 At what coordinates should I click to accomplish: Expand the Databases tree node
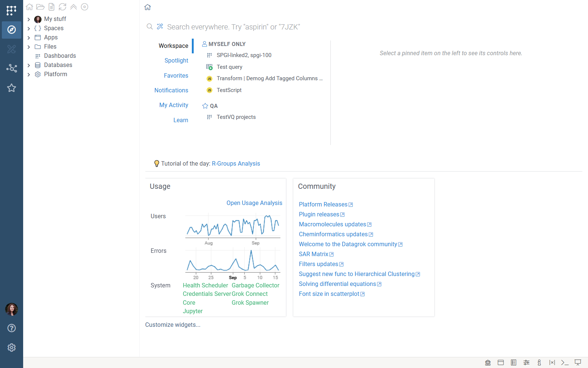(29, 65)
